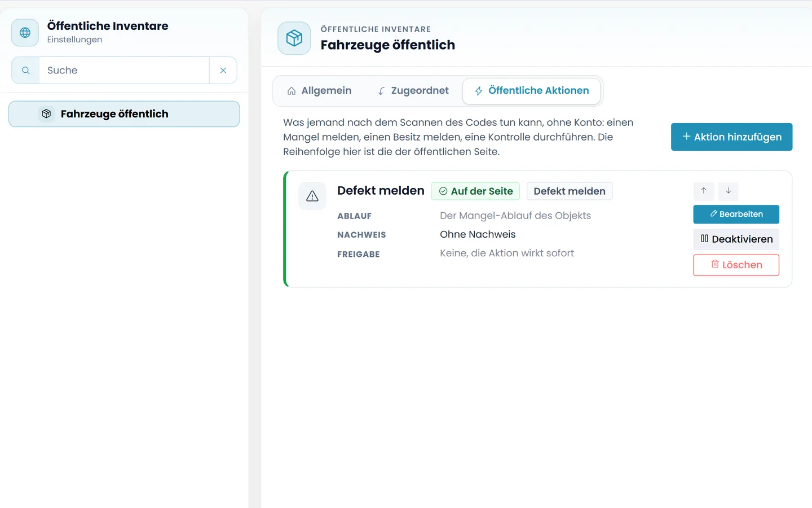Select Fahrzeuge öffentlich in the sidebar list
Viewport: 812px width, 508px height.
pyautogui.click(x=124, y=114)
